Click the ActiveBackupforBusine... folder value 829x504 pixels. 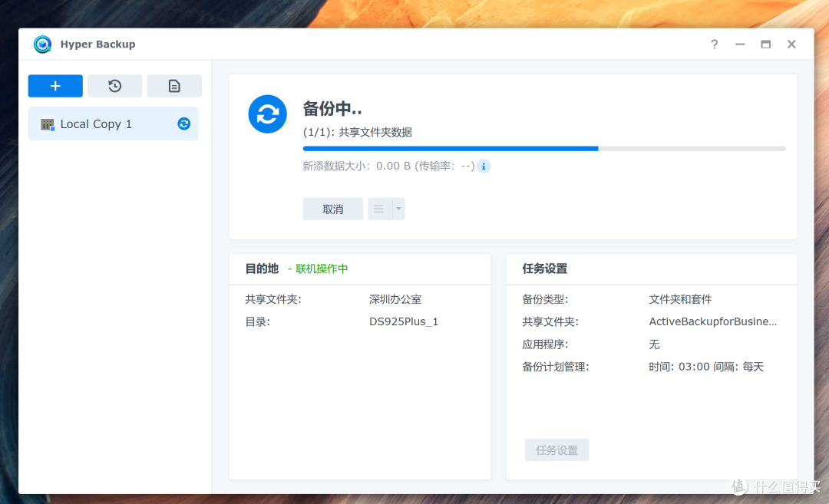(712, 321)
